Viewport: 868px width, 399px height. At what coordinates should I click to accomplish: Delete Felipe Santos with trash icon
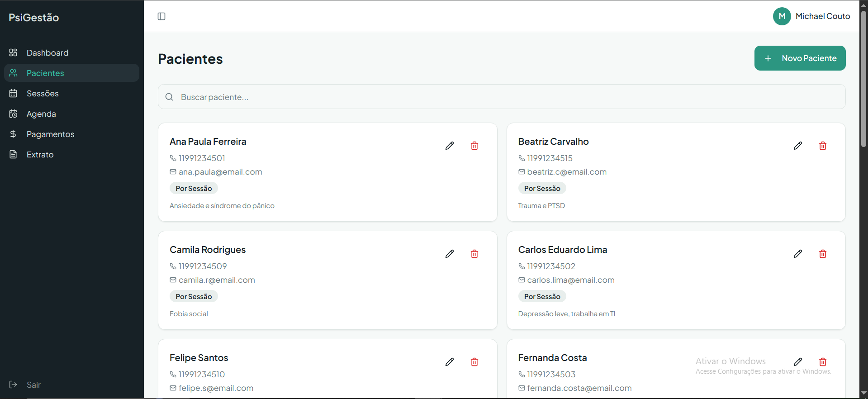point(474,362)
